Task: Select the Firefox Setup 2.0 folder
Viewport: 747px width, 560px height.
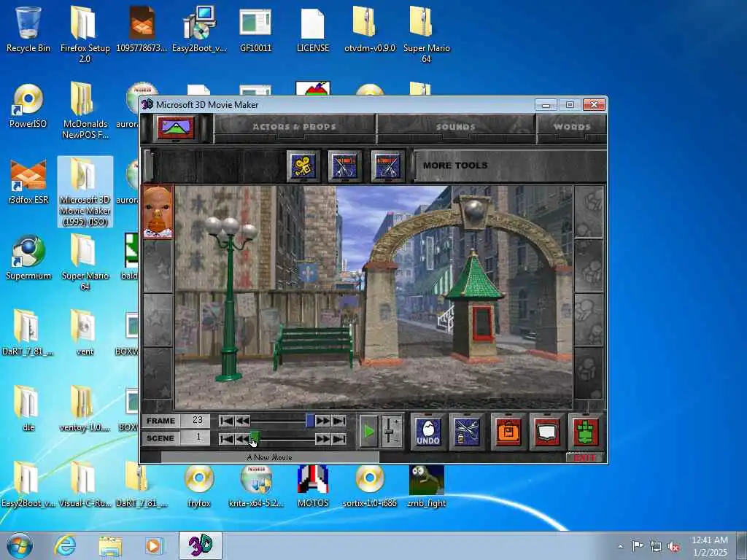Action: pyautogui.click(x=85, y=34)
